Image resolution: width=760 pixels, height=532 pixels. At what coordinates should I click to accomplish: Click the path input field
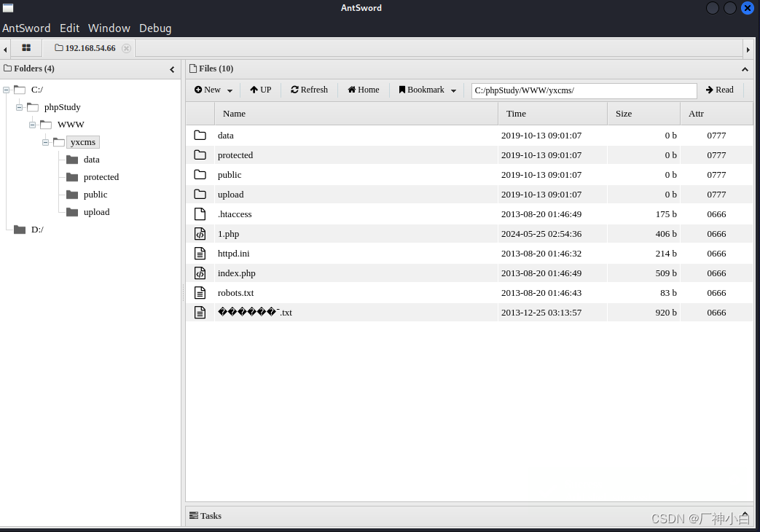click(584, 90)
